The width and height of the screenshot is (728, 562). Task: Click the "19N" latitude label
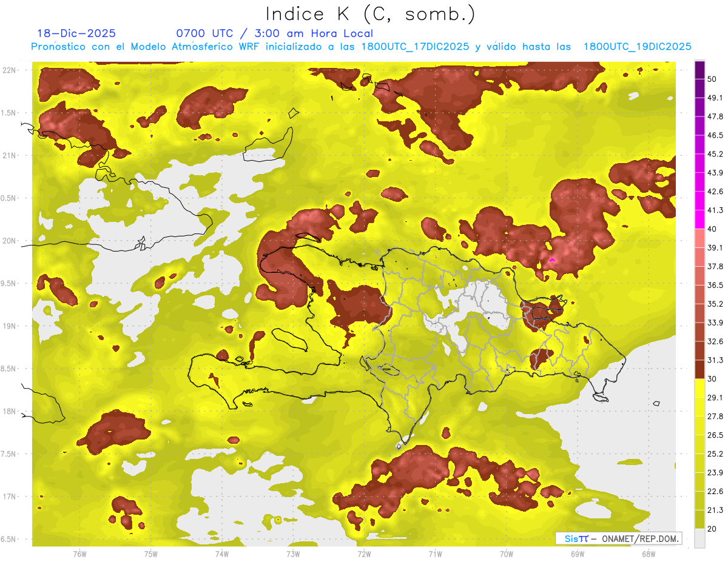pos(9,326)
